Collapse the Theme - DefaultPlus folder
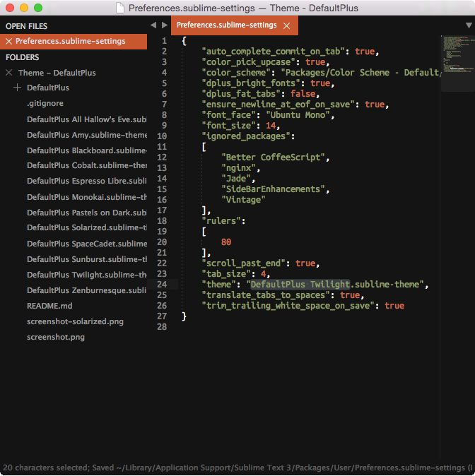 [x=8, y=73]
